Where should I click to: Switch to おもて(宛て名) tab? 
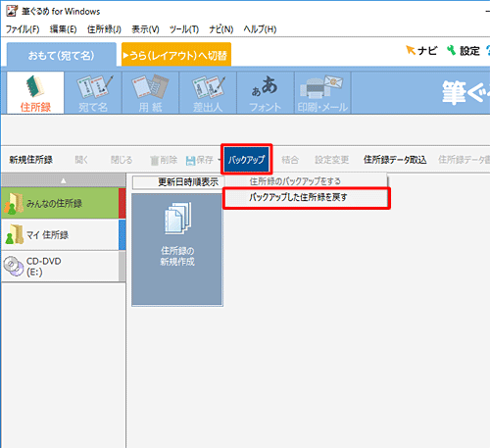(62, 55)
